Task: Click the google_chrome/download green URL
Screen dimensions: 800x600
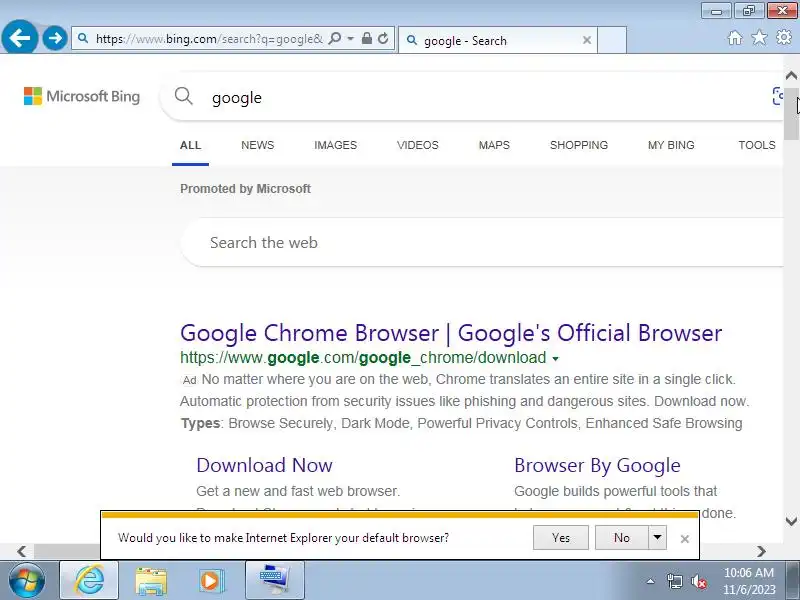Action: [363, 358]
